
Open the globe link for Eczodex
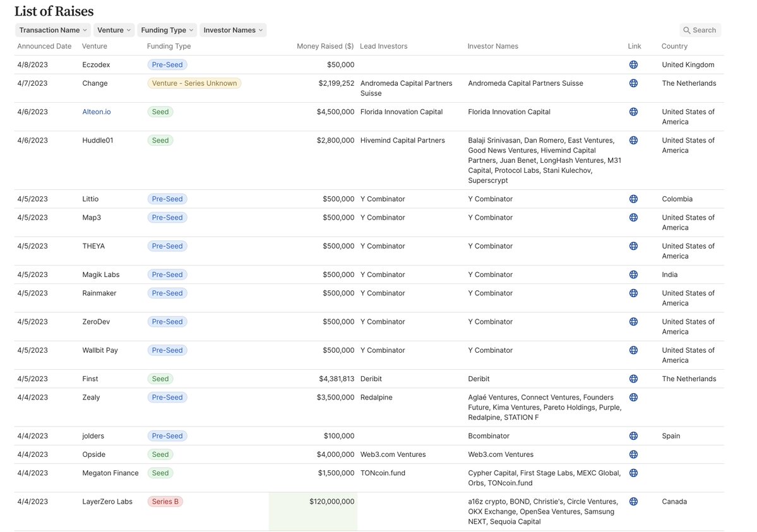tap(633, 65)
